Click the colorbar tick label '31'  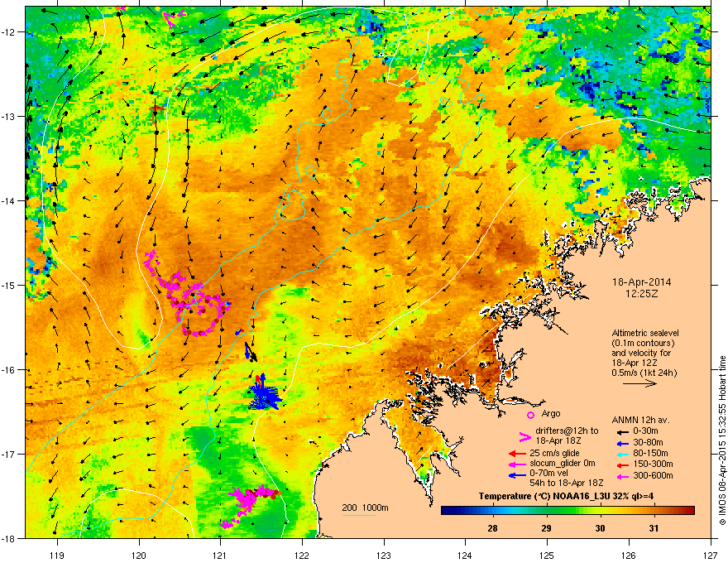654,528
